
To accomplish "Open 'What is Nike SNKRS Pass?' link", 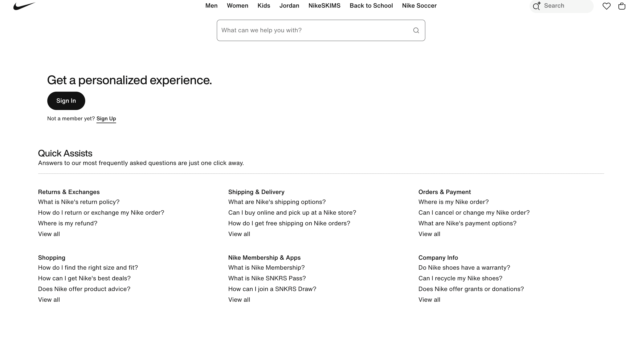I will tap(267, 278).
